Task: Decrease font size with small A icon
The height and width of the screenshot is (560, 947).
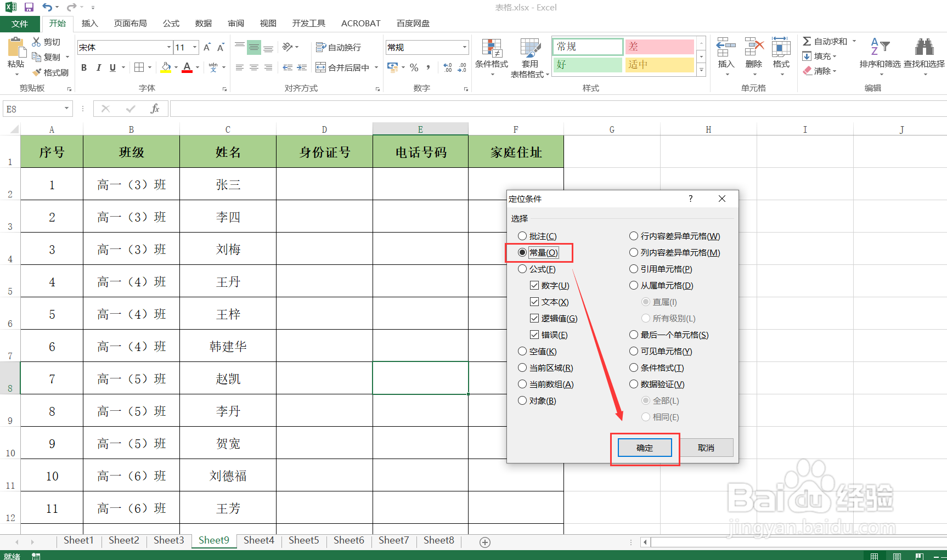Action: (x=221, y=47)
